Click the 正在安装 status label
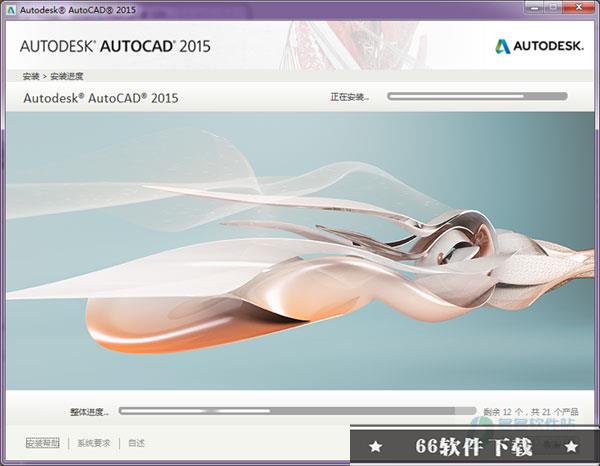 tap(350, 97)
